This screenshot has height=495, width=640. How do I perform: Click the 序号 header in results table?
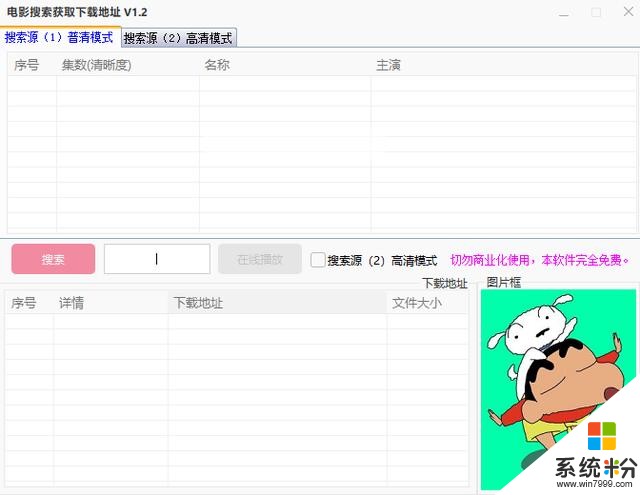[32, 65]
